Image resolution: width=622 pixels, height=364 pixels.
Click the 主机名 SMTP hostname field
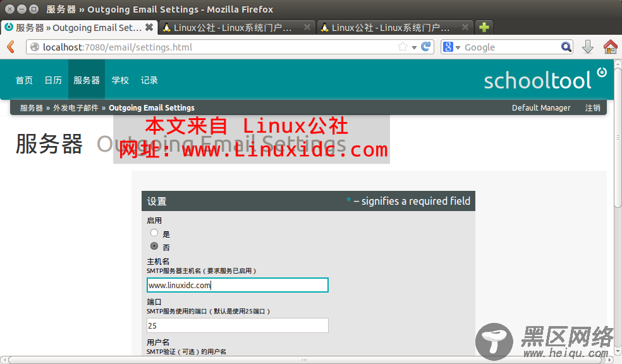click(237, 285)
